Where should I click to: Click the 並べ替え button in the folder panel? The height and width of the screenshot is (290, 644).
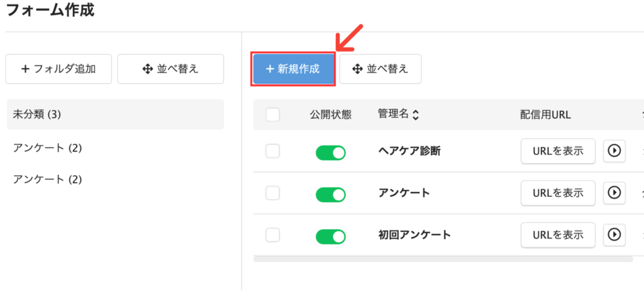click(170, 69)
